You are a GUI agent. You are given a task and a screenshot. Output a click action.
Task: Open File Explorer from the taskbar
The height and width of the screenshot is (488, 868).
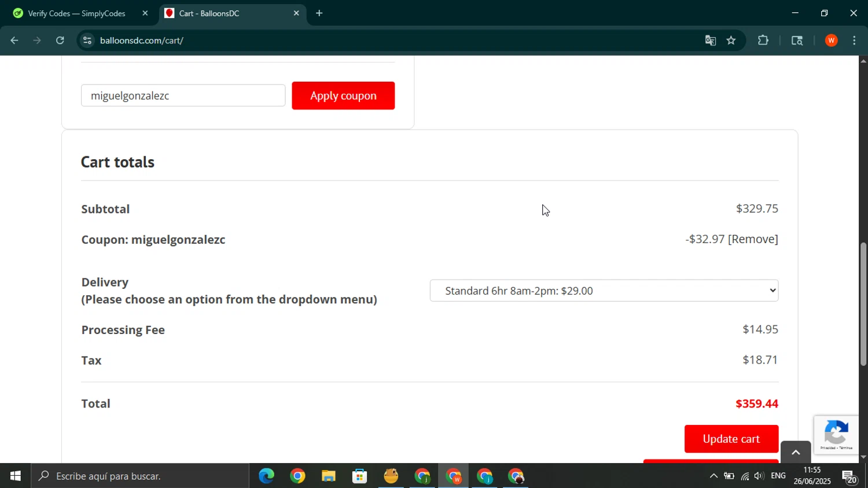tap(329, 476)
